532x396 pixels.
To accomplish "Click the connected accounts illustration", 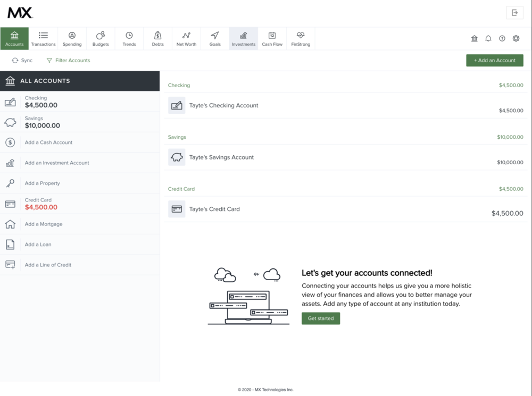I will [x=248, y=296].
